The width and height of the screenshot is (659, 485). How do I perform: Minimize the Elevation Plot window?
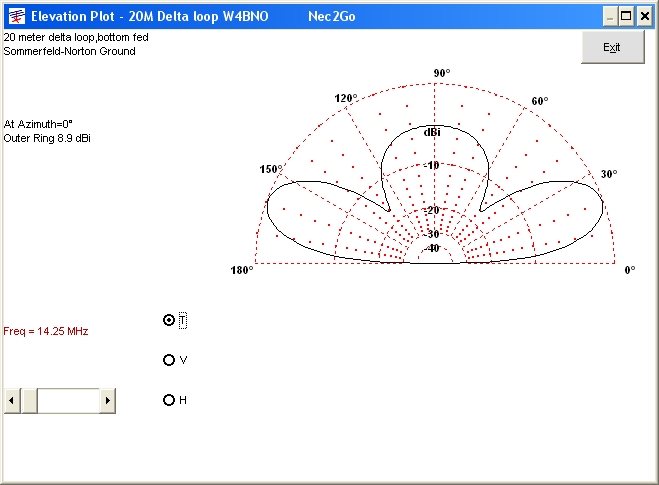610,16
